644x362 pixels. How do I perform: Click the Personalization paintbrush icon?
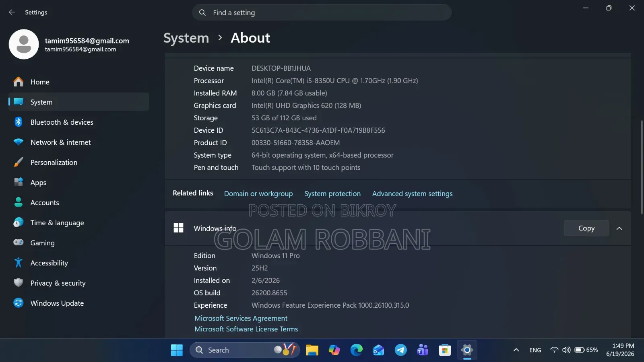pyautogui.click(x=19, y=162)
